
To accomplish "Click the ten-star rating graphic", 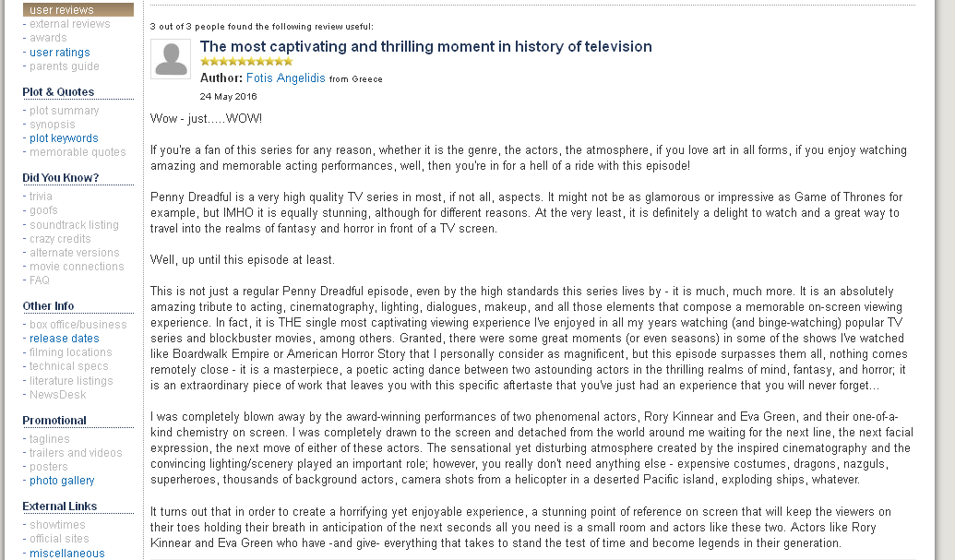I will [246, 62].
